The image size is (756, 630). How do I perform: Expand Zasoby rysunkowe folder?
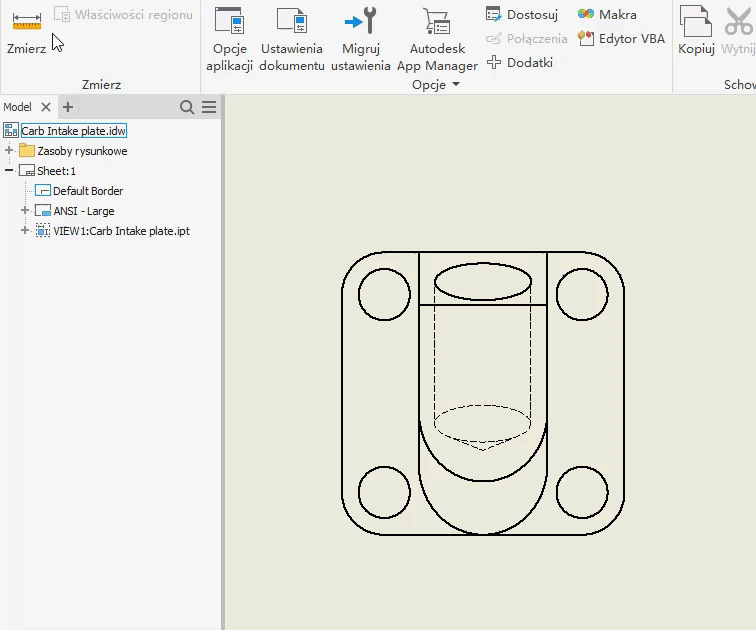[x=10, y=151]
